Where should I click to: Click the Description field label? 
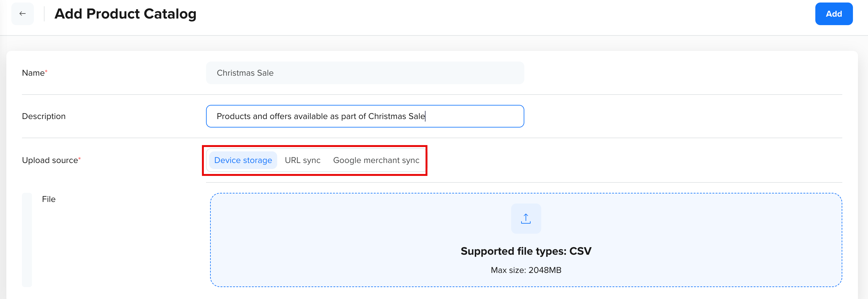44,117
